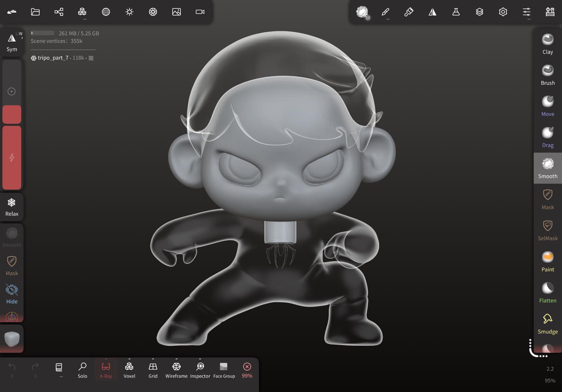Select the Mask tool in right panel
Screen dimensions: 562x392
coord(548,199)
